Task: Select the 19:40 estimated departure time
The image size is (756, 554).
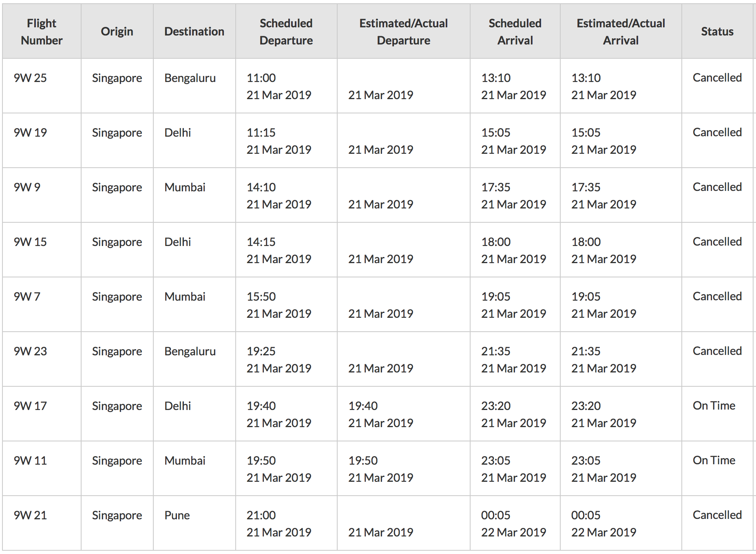Action: (363, 406)
